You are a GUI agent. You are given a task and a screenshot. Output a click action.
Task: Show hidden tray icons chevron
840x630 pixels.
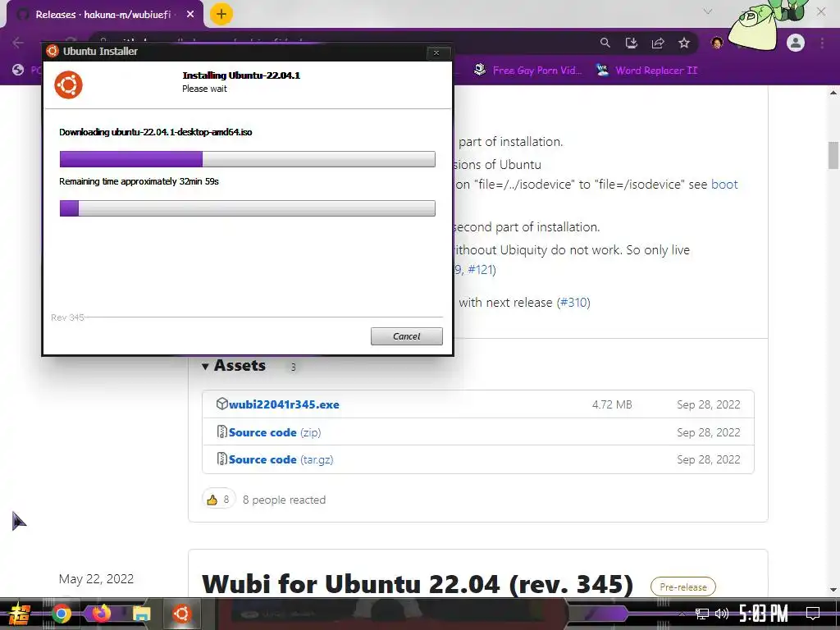pos(682,614)
